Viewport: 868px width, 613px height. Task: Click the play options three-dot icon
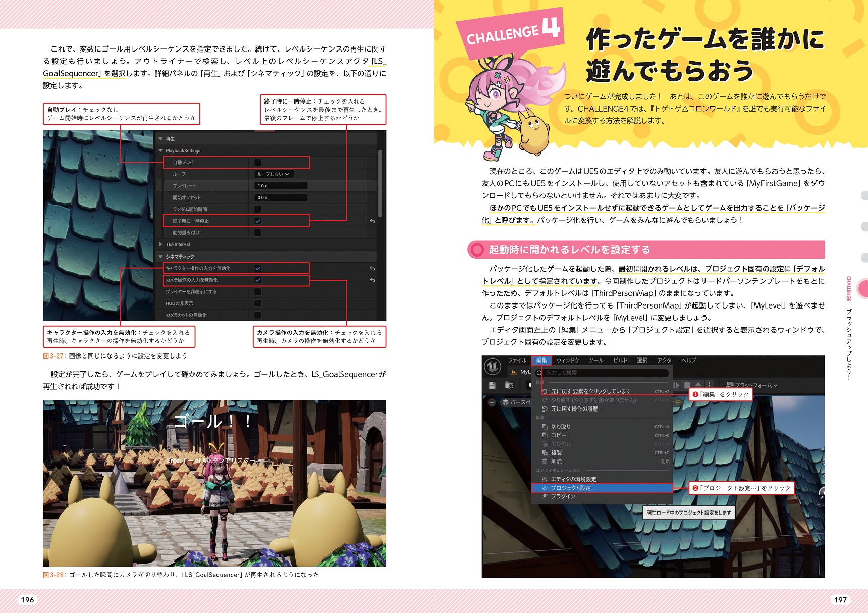tap(709, 385)
